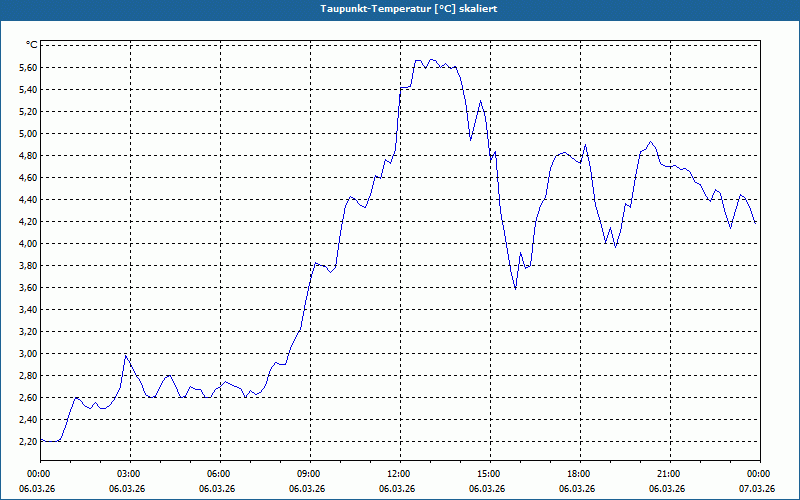Screen dimensions: 800x500
Task: Select the 4,80 y-axis value
Action: (28, 156)
